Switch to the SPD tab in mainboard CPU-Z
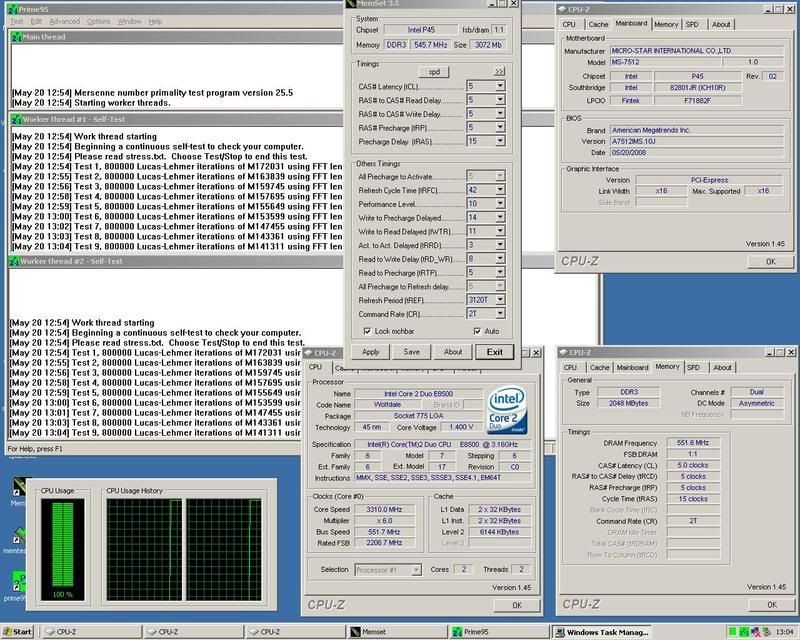800x640 pixels. coord(691,24)
